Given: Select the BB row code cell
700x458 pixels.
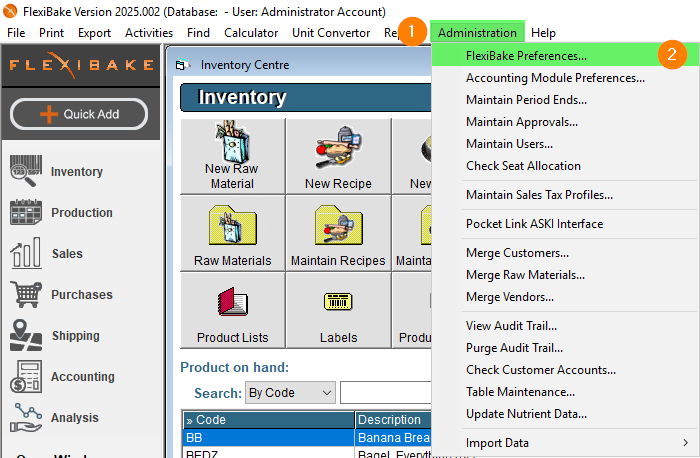Looking at the screenshot, I should (269, 438).
